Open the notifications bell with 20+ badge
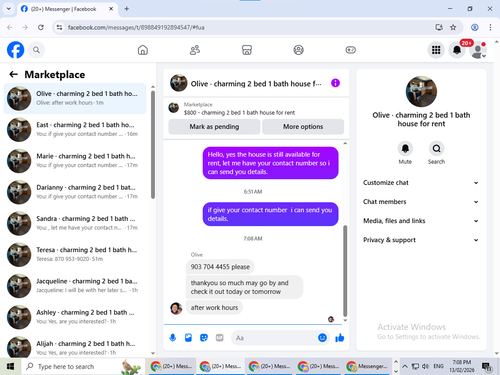 (x=457, y=50)
